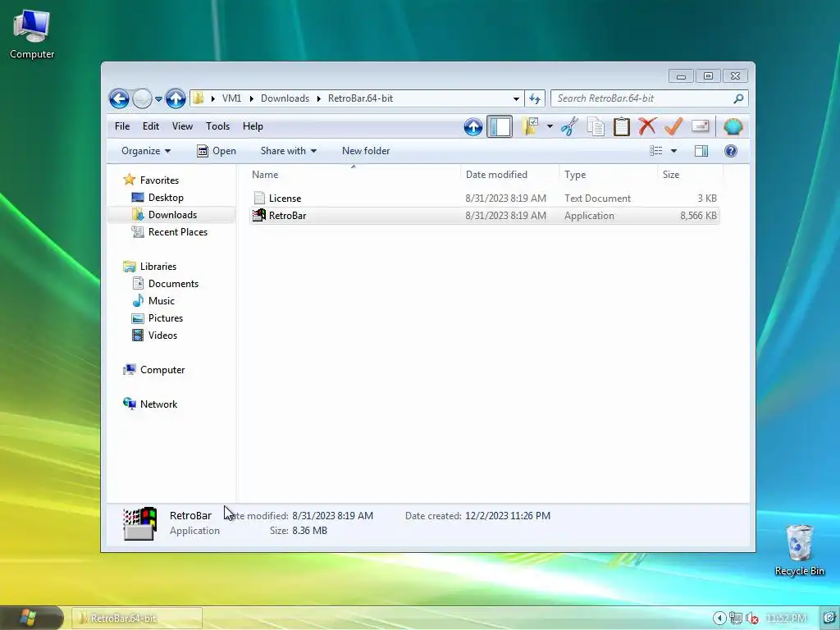The height and width of the screenshot is (630, 840).
Task: Sort by the Size column header
Action: (x=690, y=175)
